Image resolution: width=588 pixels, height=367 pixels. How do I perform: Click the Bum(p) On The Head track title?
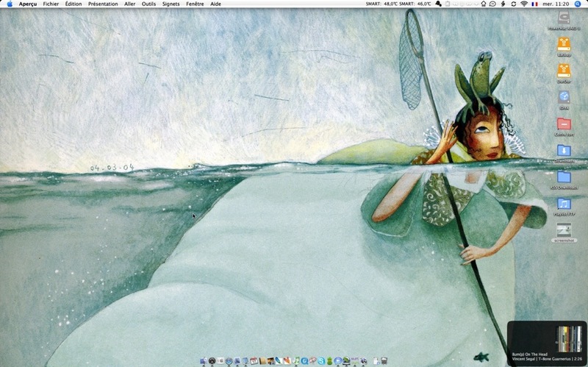tap(529, 354)
